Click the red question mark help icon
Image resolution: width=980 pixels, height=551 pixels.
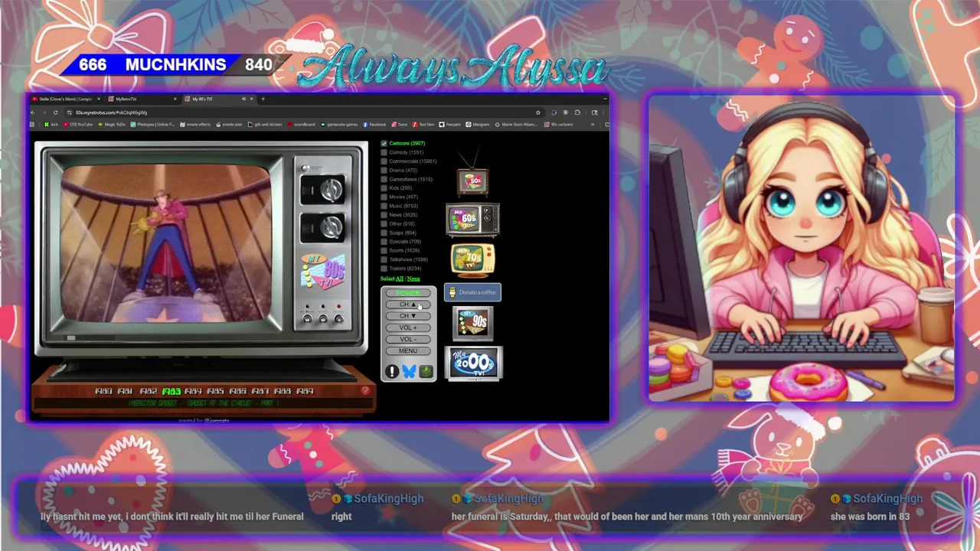(x=365, y=390)
